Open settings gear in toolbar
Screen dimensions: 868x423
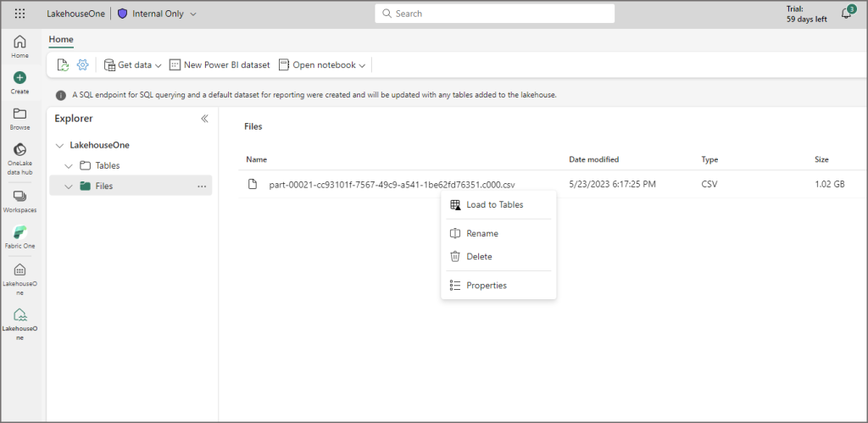click(x=82, y=64)
